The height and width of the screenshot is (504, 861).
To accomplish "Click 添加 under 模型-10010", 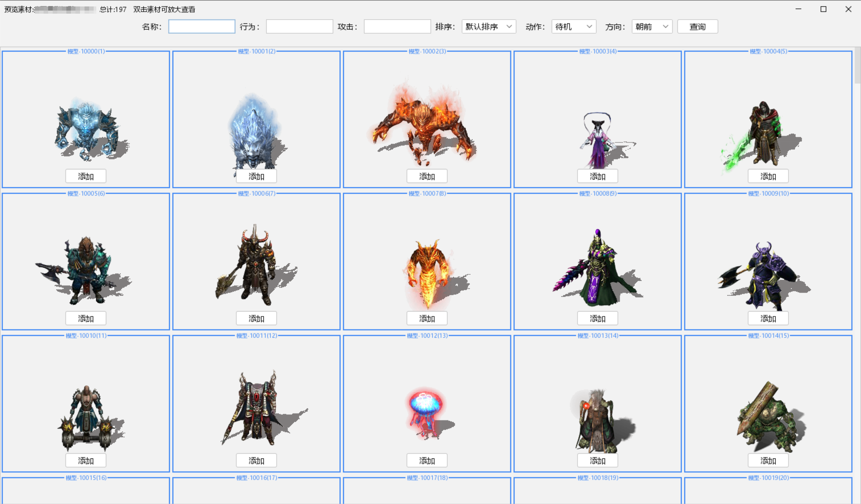I will point(86,460).
